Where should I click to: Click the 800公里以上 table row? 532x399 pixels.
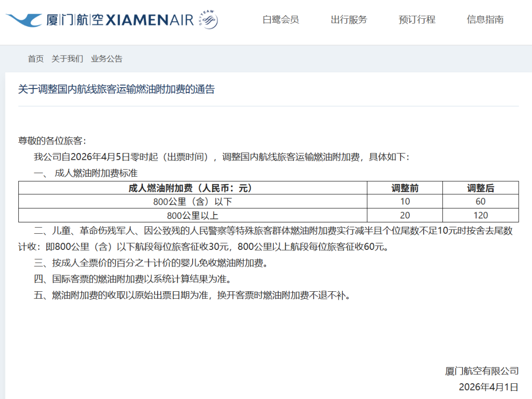pyautogui.click(x=192, y=215)
